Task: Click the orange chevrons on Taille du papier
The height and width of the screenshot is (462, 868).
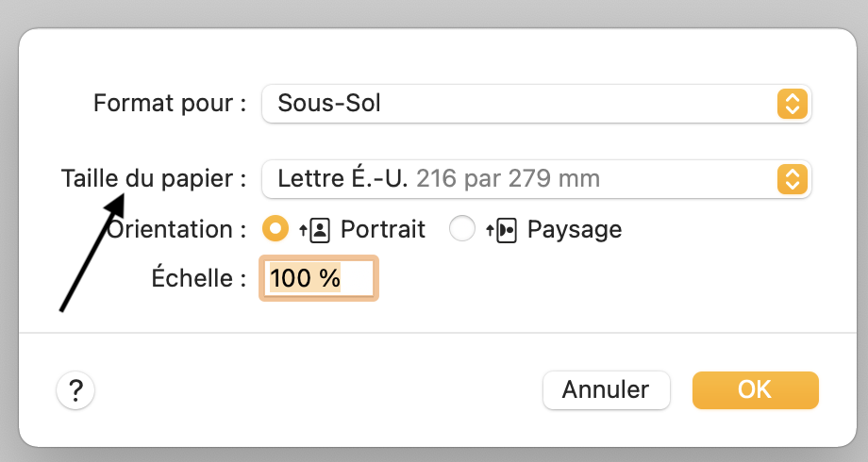Action: (x=793, y=178)
